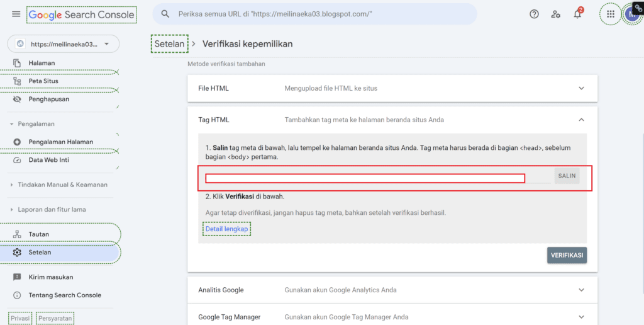This screenshot has width=644, height=325.
Task: Open the property selector dropdown
Action: pos(64,44)
